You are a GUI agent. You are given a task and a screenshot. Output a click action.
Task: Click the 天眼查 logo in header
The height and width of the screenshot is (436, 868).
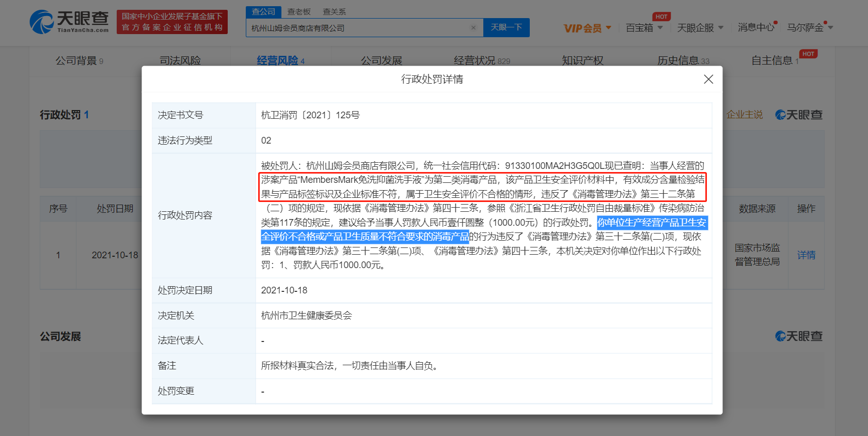[x=69, y=22]
